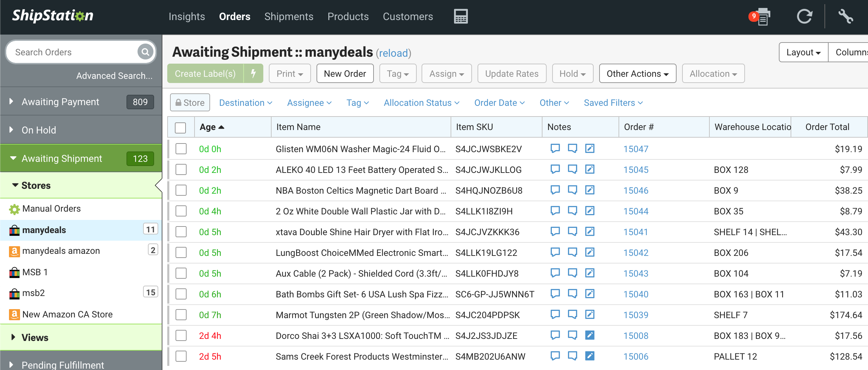Viewport: 868px width, 370px height.
Task: Open the Other Actions dropdown
Action: coord(637,74)
